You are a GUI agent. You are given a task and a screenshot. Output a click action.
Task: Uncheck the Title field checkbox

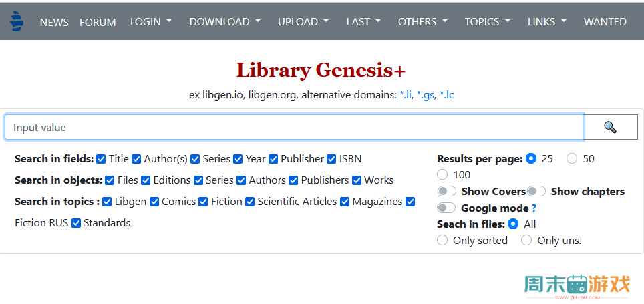[x=101, y=159]
